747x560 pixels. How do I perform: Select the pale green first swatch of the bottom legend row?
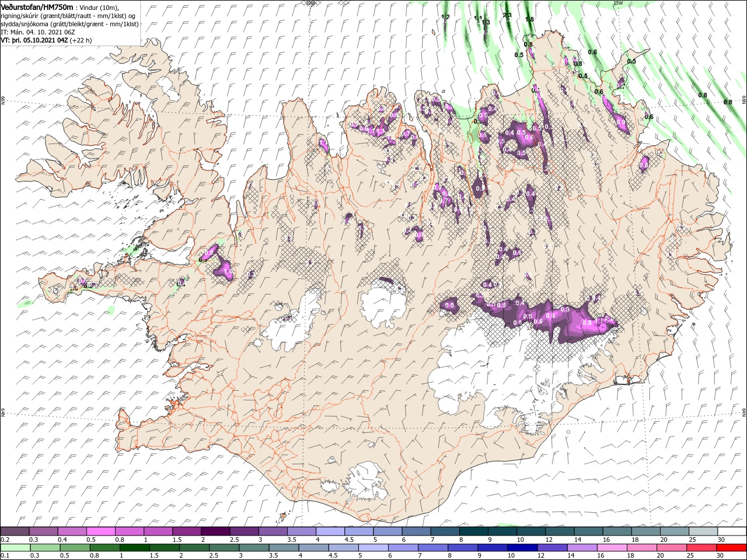click(15, 548)
